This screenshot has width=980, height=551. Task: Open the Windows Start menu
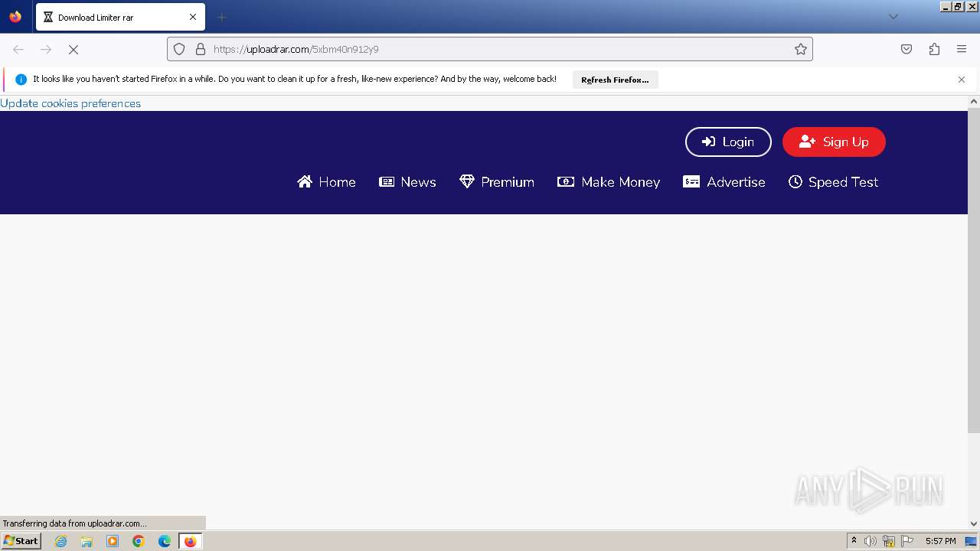(21, 540)
